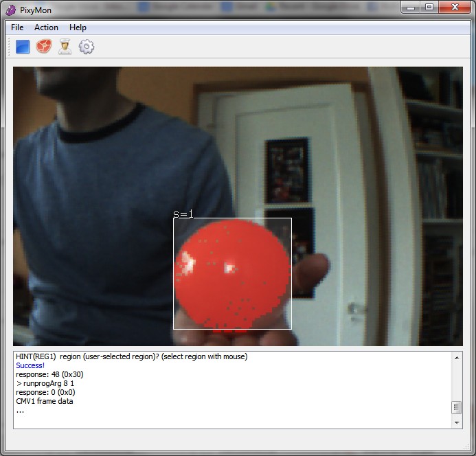Screen dimensions: 476x456
Task: Open the File menu
Action: pos(17,27)
